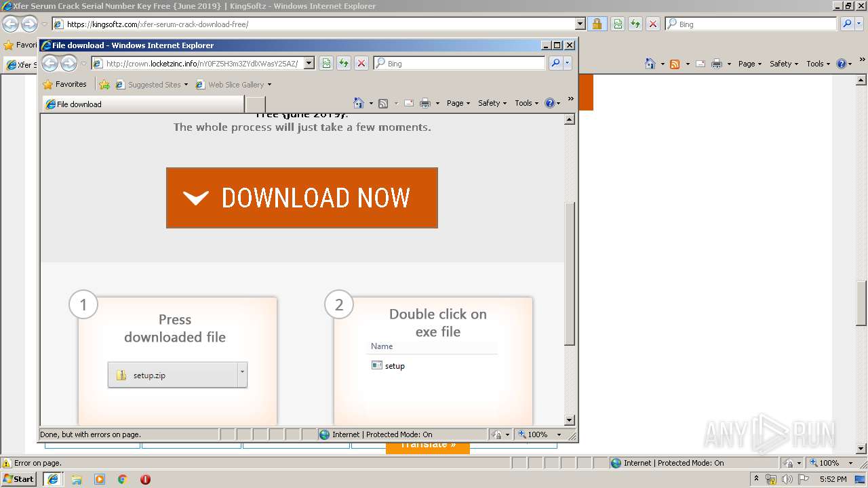
Task: Expand address bar dropdown in the main window
Action: [x=580, y=24]
